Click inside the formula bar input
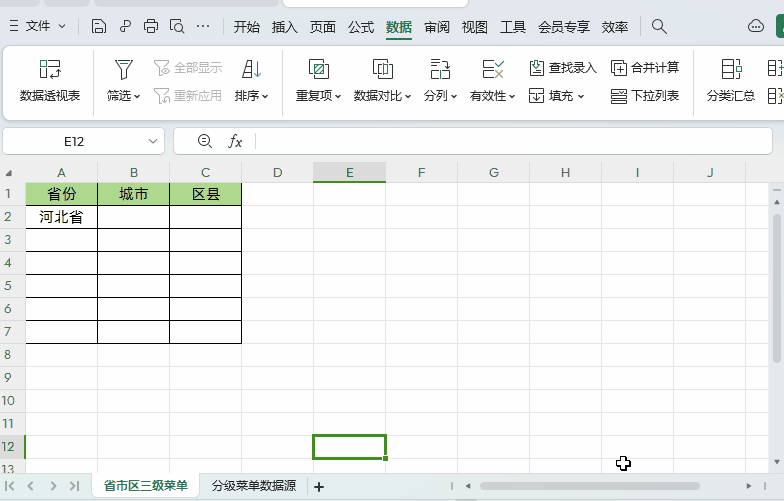784x501 pixels. (513, 141)
